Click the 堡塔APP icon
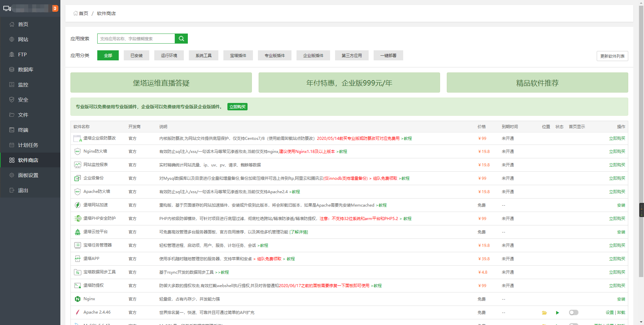The width and height of the screenshot is (644, 325). point(77,259)
